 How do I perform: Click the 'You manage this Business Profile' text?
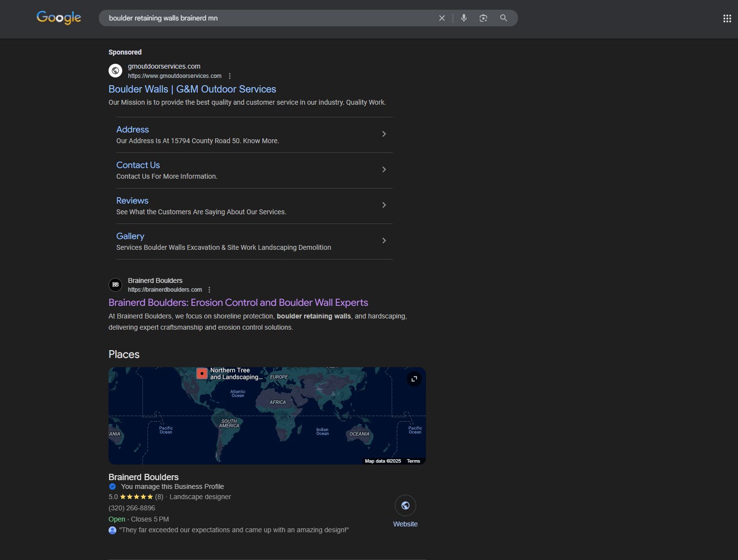point(172,486)
